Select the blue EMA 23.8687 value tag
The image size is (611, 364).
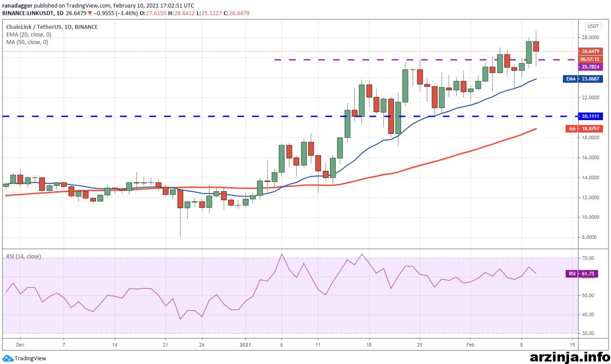point(582,79)
